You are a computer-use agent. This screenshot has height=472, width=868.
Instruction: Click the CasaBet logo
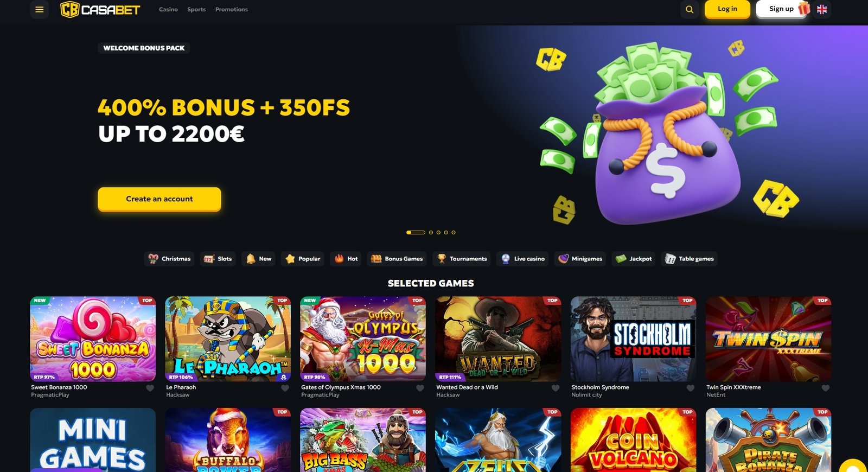tap(100, 9)
